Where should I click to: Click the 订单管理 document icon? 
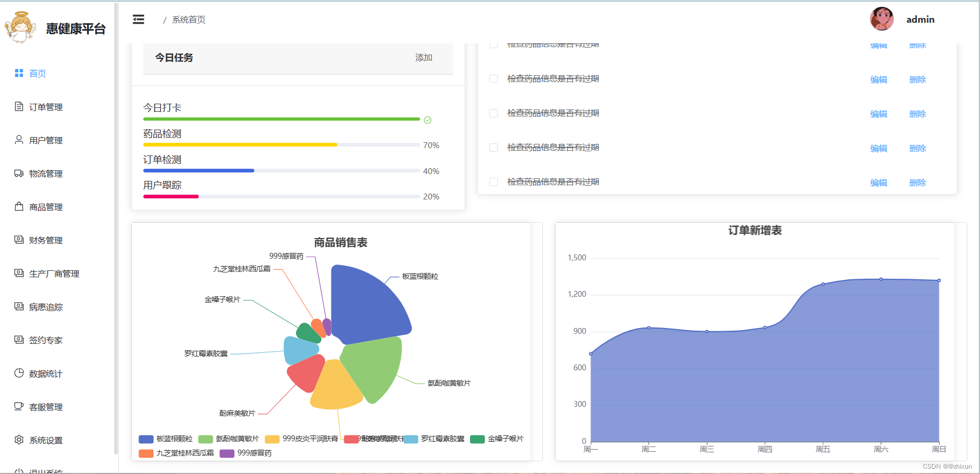(19, 106)
